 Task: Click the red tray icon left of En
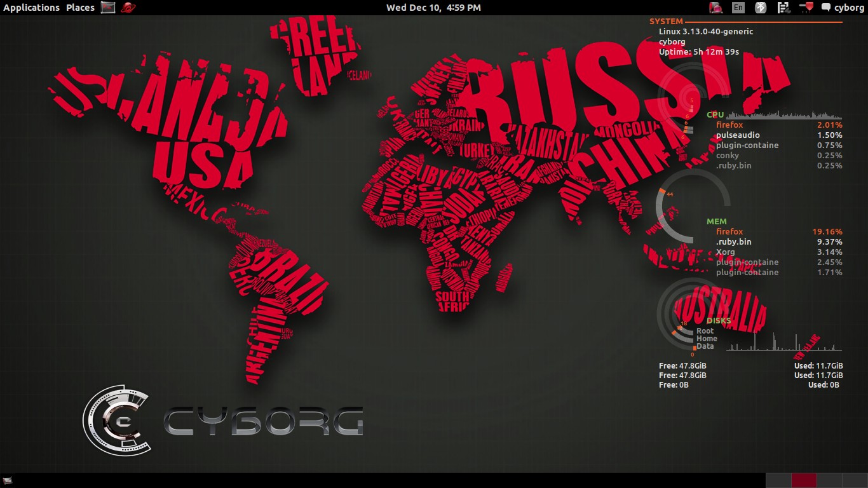(x=716, y=8)
